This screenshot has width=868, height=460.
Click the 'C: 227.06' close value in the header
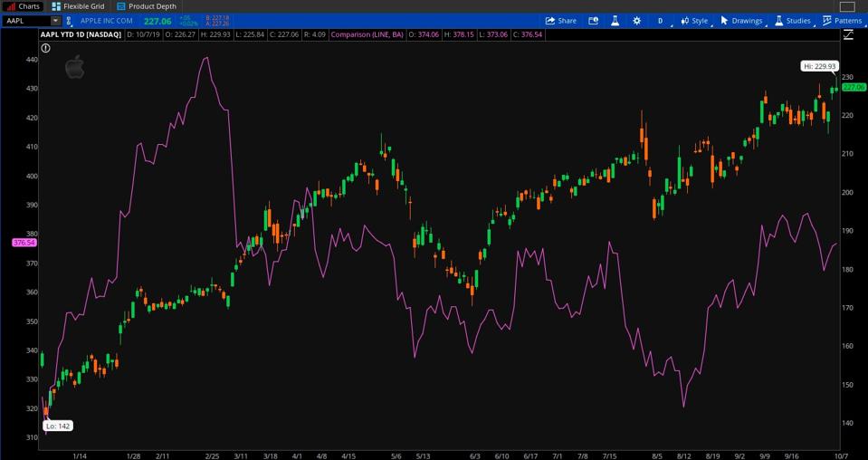[284, 34]
